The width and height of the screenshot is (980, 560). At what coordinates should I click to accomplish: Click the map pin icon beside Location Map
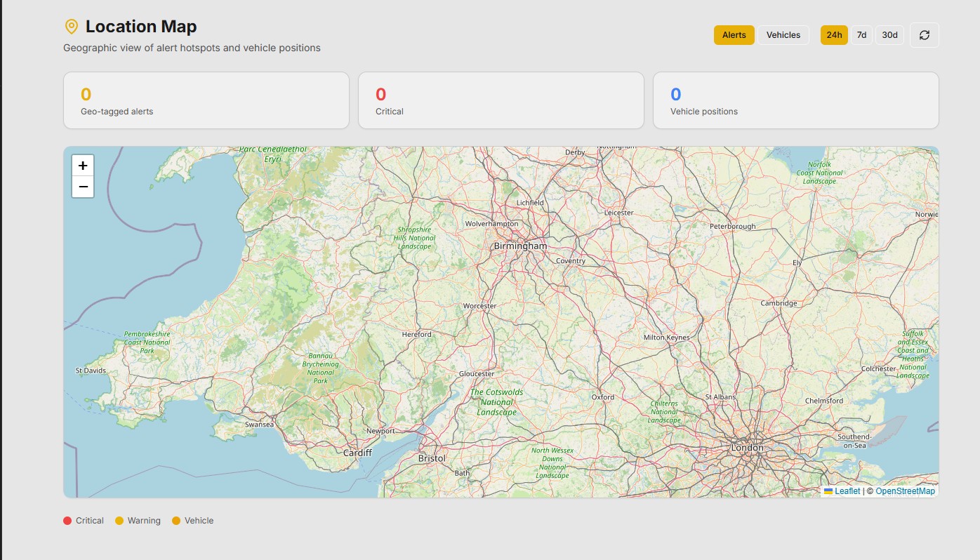click(x=71, y=27)
